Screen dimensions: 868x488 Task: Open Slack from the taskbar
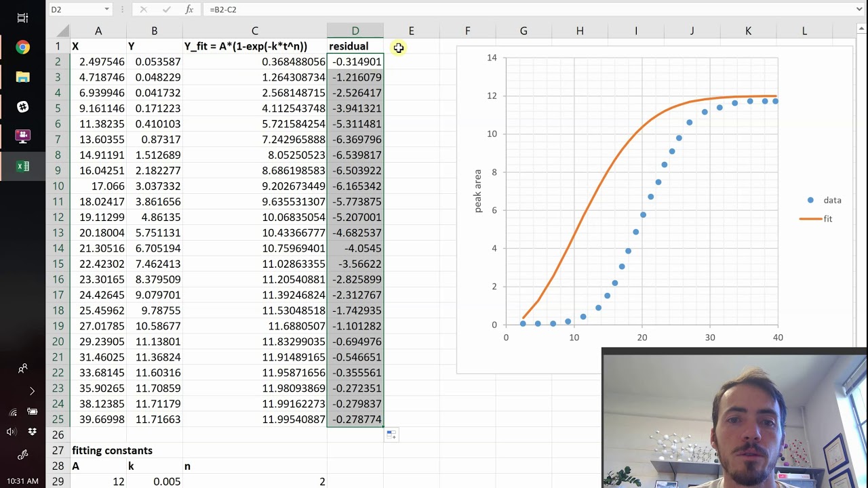[x=22, y=106]
